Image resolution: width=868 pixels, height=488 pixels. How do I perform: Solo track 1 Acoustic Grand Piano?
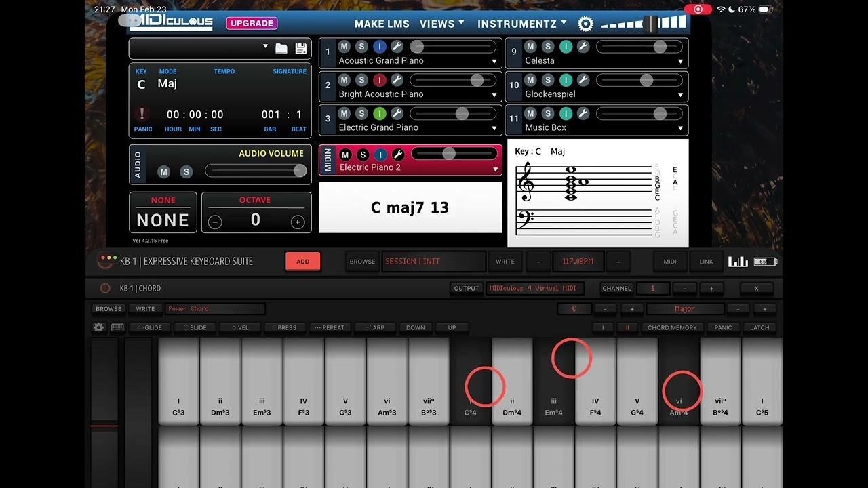[x=362, y=47]
